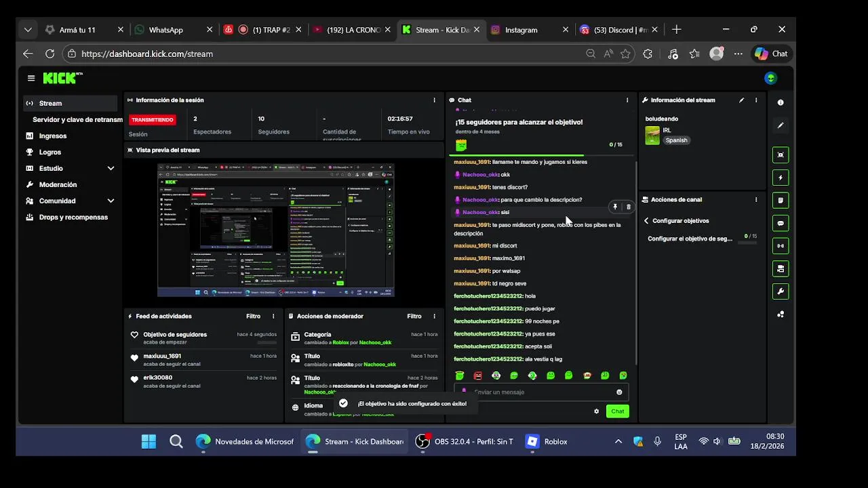The image size is (868, 488).
Task: Click the IRL category thumbnail
Action: click(x=652, y=136)
